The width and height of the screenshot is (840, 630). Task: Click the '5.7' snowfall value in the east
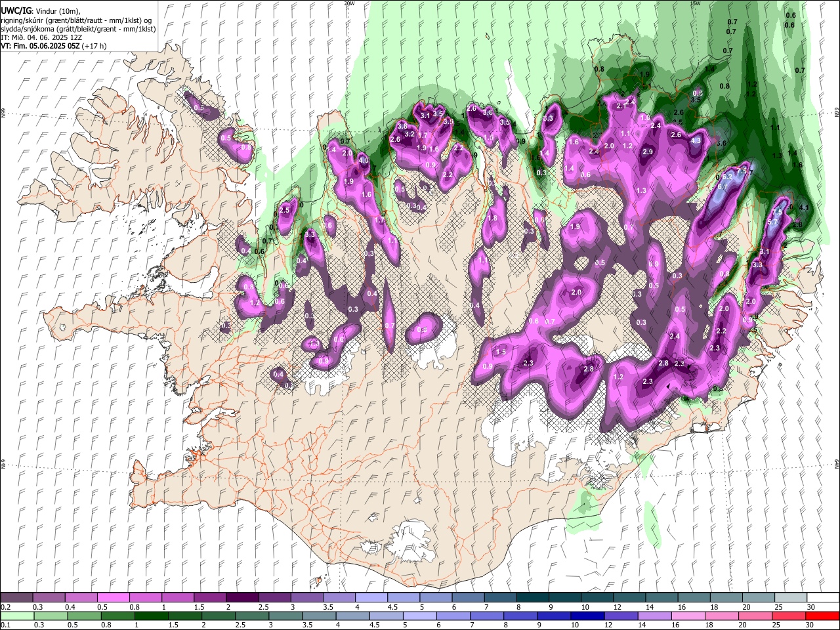point(772,222)
